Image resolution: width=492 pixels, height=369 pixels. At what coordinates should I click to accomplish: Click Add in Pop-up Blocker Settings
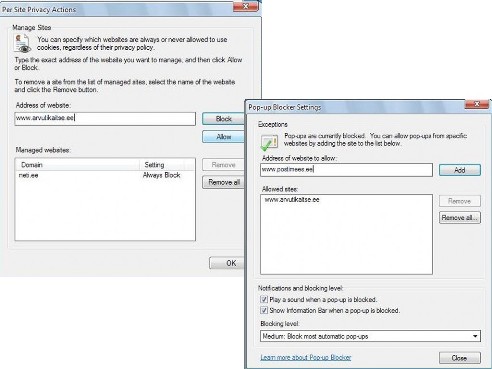point(460,170)
